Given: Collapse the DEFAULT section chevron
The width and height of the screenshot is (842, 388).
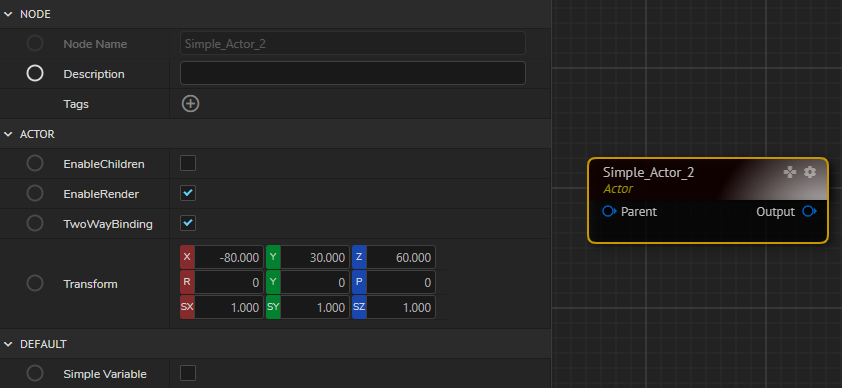Looking at the screenshot, I should coord(8,344).
